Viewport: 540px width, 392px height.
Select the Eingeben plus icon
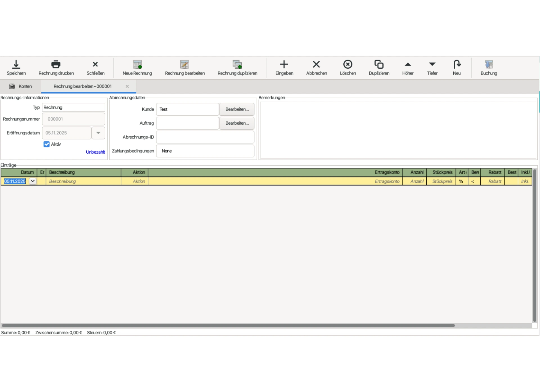click(x=284, y=67)
